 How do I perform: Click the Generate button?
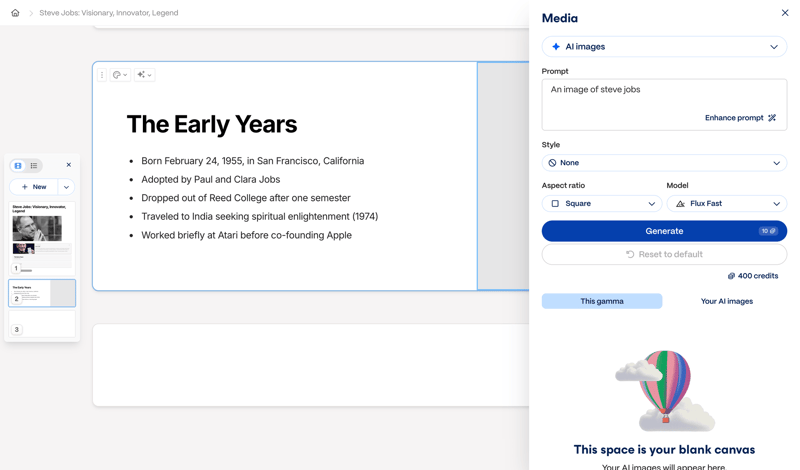[x=664, y=231]
